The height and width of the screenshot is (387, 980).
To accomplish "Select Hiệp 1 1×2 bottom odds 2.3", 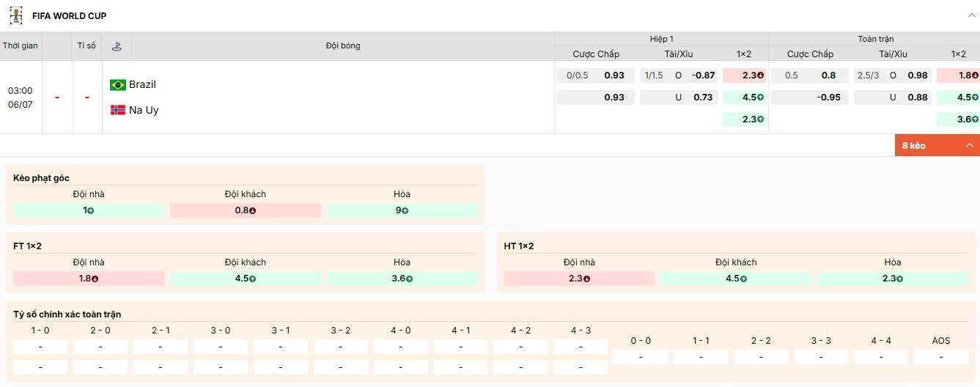I will [744, 119].
